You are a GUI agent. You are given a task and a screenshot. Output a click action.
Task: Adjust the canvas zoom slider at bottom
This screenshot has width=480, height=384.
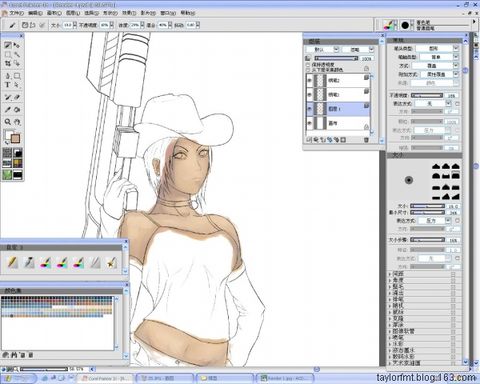click(44, 369)
